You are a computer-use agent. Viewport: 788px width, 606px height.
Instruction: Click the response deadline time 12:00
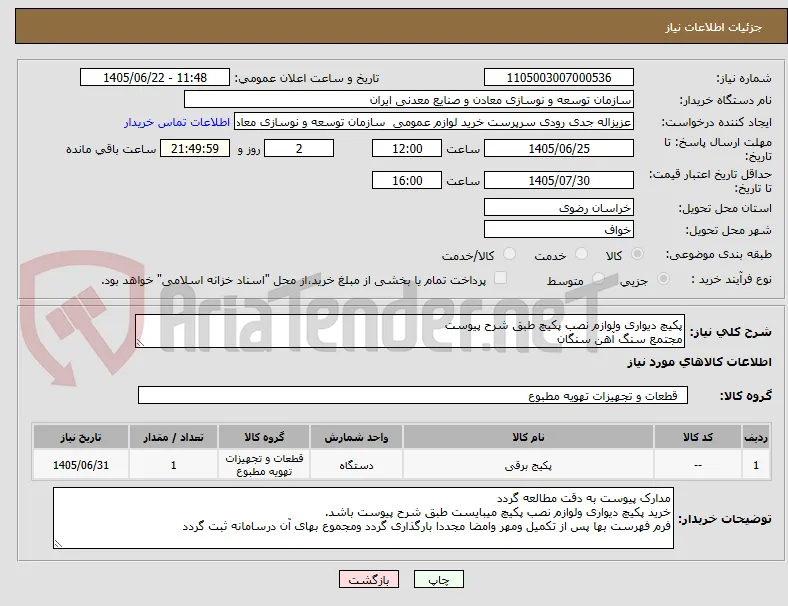(407, 149)
